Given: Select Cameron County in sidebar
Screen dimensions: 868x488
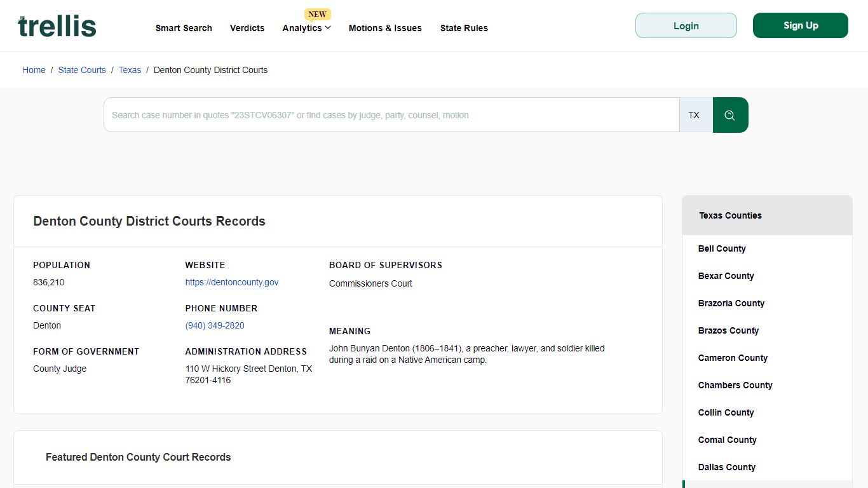Looking at the screenshot, I should pos(733,358).
